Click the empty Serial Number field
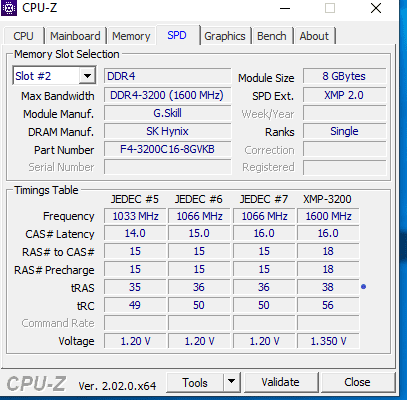Image resolution: width=407 pixels, height=400 pixels. point(167,167)
